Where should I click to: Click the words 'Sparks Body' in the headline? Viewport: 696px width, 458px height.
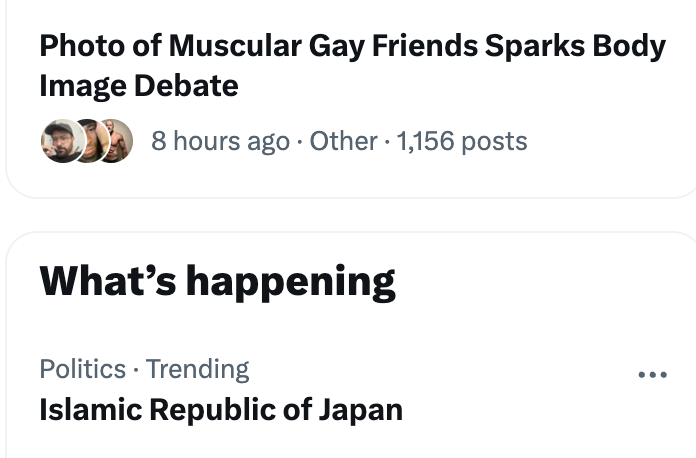(x=575, y=46)
